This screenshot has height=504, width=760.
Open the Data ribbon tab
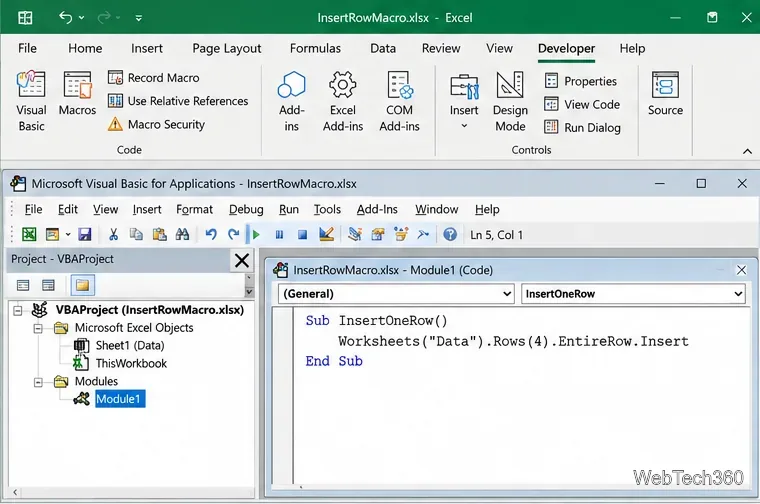click(383, 48)
